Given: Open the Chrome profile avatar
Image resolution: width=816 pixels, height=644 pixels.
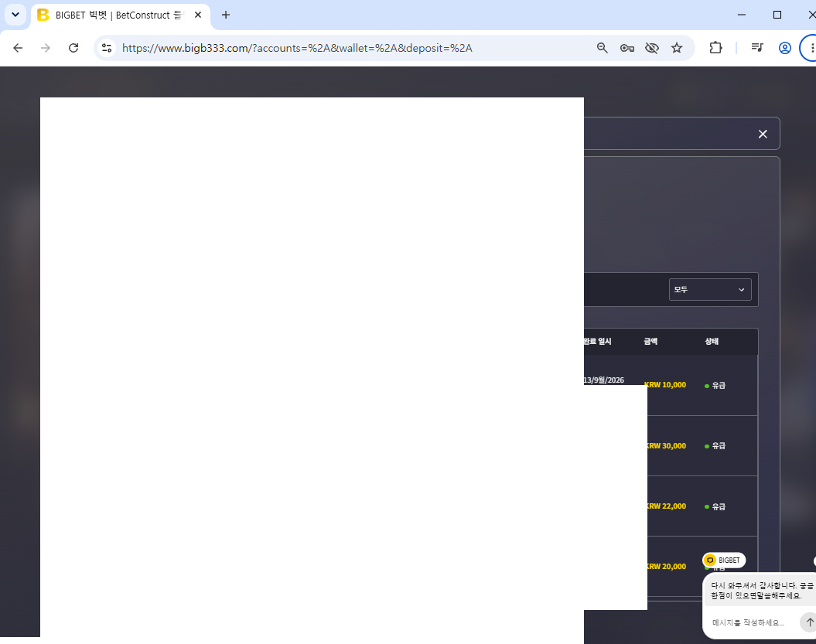Looking at the screenshot, I should 785,48.
